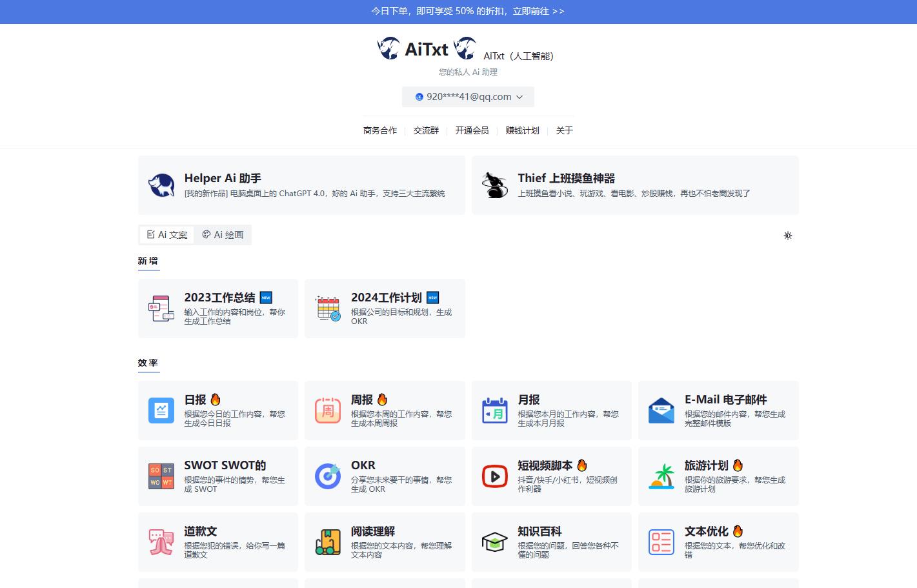Click the SWOT grid icon
917x588 pixels.
tap(161, 476)
